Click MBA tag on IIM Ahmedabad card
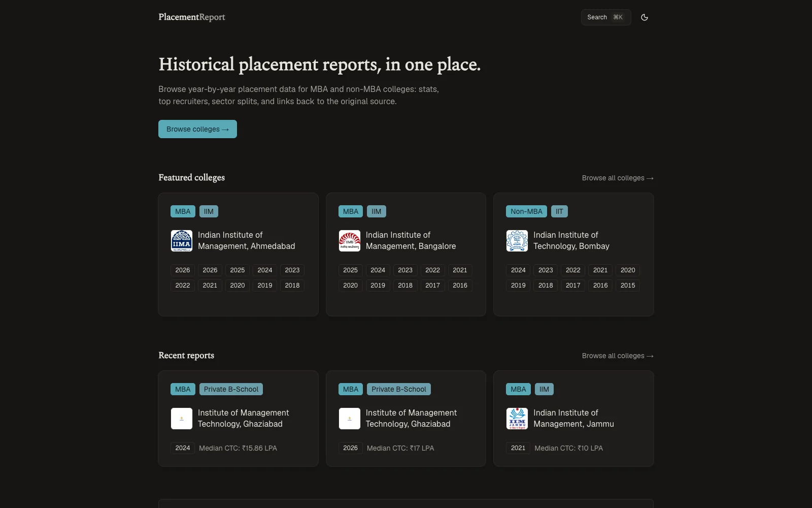The height and width of the screenshot is (508, 812). pyautogui.click(x=183, y=211)
